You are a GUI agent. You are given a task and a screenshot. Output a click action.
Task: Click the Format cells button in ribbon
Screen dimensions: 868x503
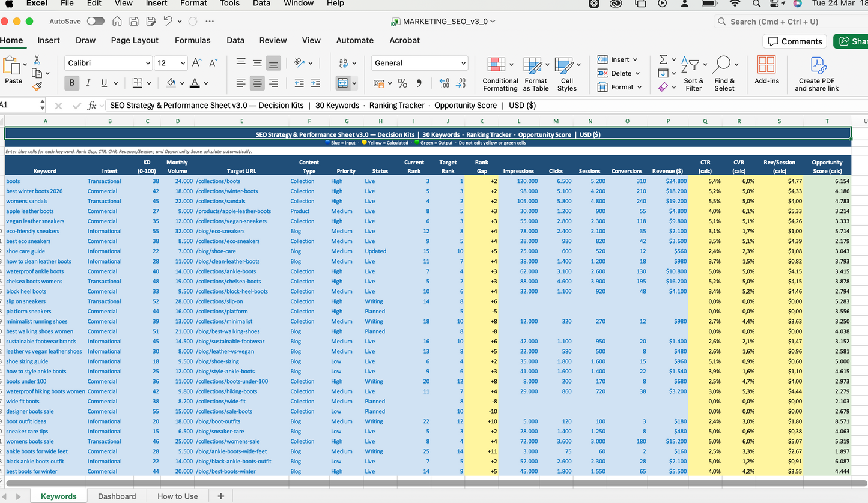[619, 87]
